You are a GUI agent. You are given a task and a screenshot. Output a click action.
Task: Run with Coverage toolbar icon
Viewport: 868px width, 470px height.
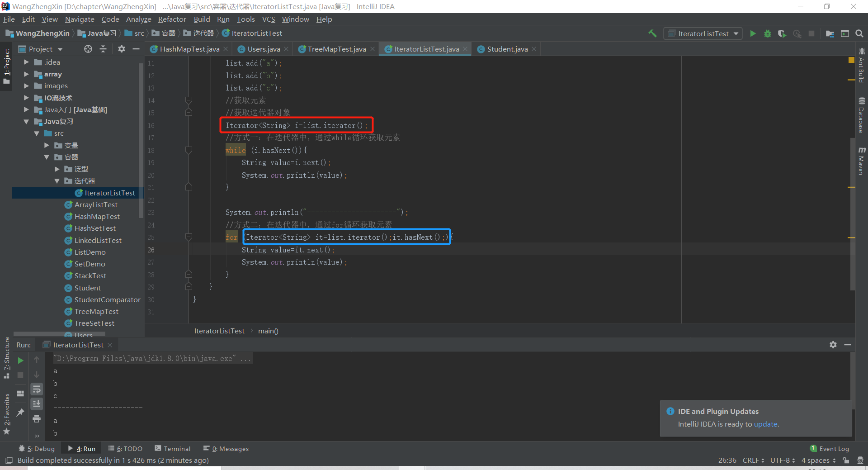pyautogui.click(x=782, y=33)
